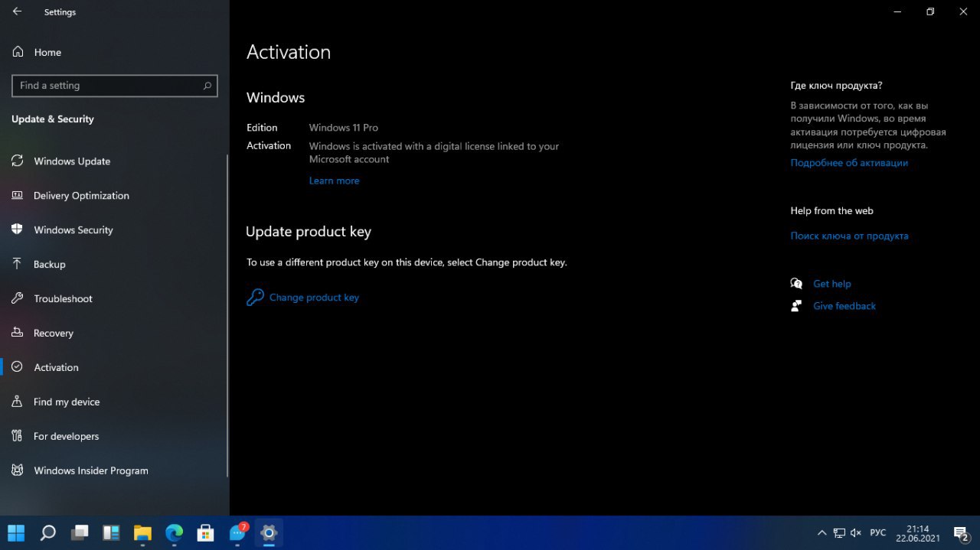The height and width of the screenshot is (550, 980).
Task: Click the sidebar vertical scrollbar
Action: [x=227, y=316]
